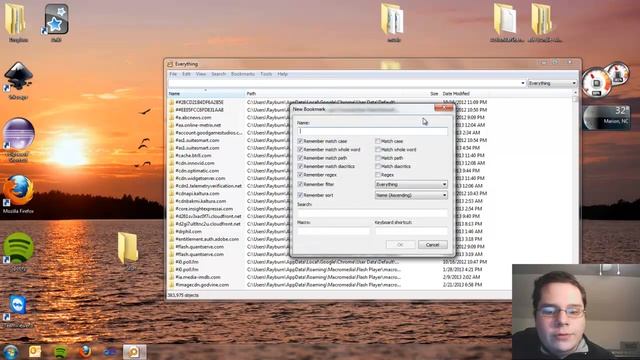The width and height of the screenshot is (640, 360).
Task: Click folder icon of #a.abcnews.com row
Action: pos(171,118)
